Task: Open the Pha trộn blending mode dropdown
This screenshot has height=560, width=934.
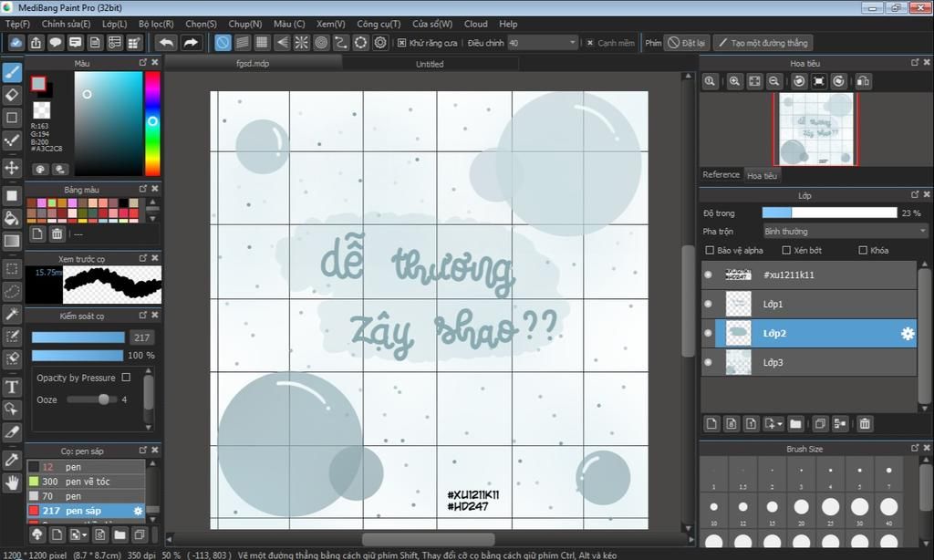Action: [846, 231]
